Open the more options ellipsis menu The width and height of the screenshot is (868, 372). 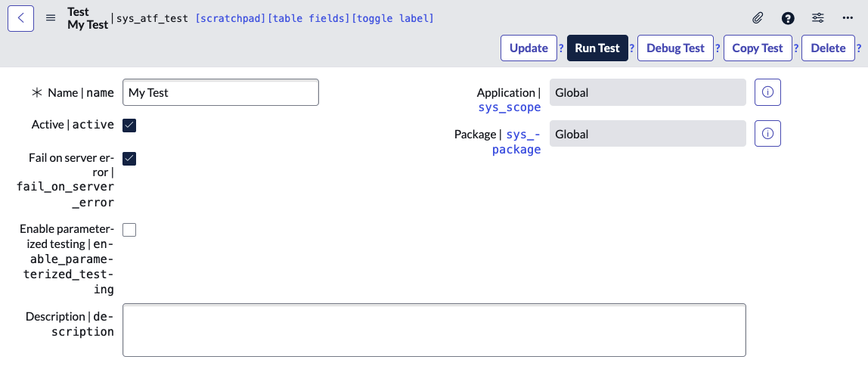(x=848, y=18)
